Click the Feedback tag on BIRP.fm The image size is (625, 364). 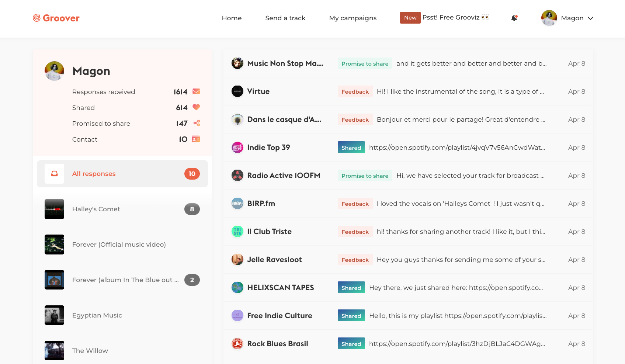[x=355, y=204]
